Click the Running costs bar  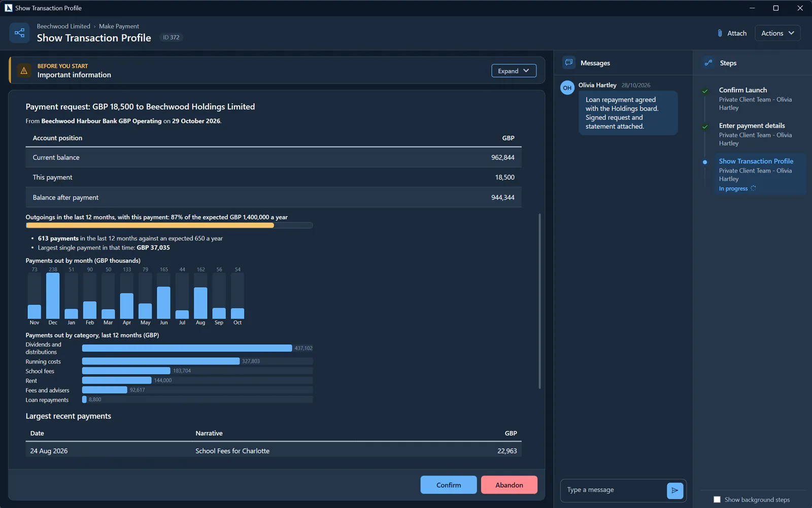[x=161, y=361]
